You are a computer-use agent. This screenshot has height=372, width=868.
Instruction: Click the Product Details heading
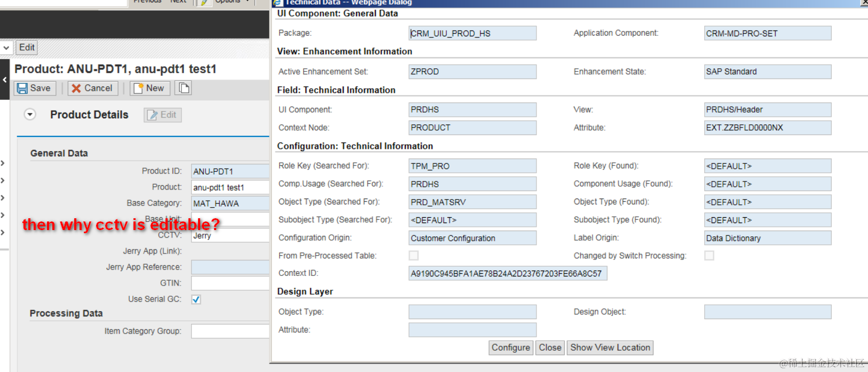click(89, 115)
